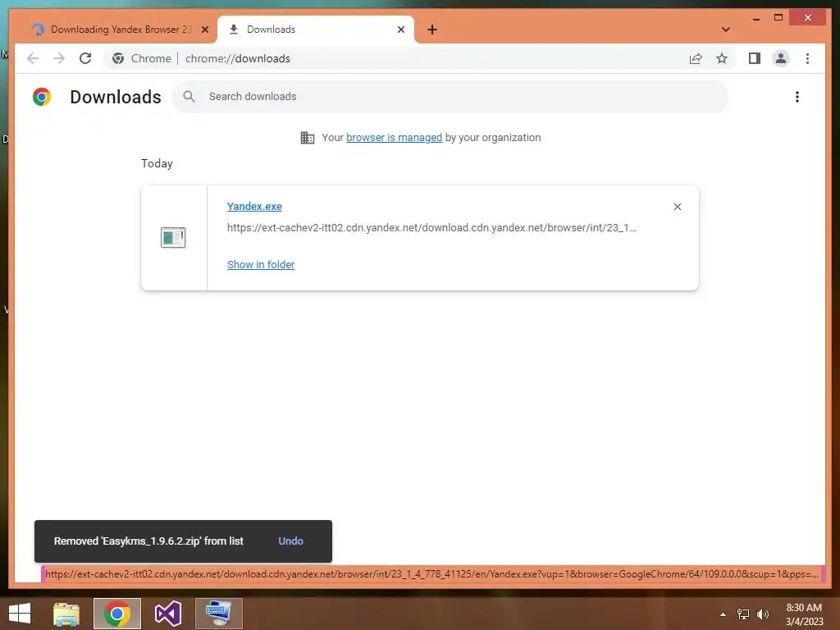The width and height of the screenshot is (840, 630).
Task: Open a new tab with the plus button
Action: (432, 30)
